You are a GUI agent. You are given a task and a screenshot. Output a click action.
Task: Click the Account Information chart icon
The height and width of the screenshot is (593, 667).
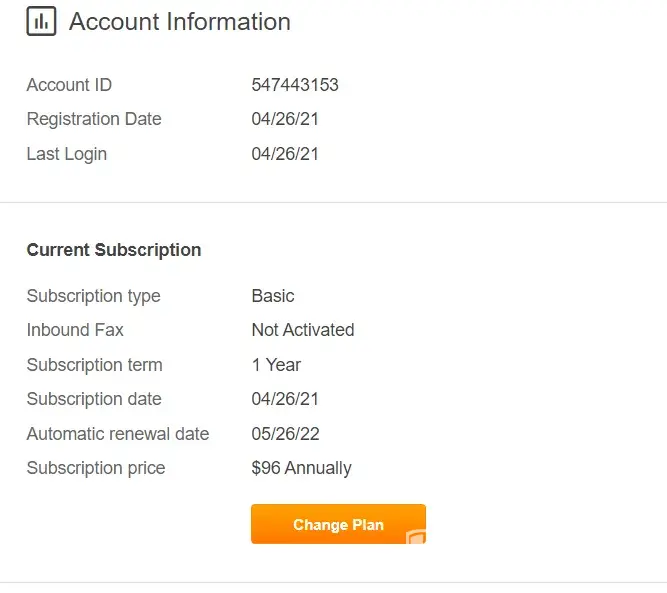[x=41, y=22]
